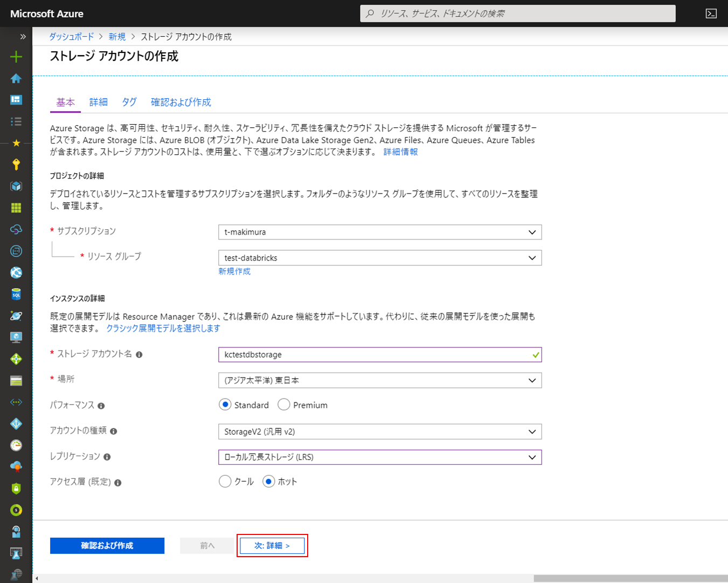
Task: Open the Monitor gauge icon
Action: [16, 445]
